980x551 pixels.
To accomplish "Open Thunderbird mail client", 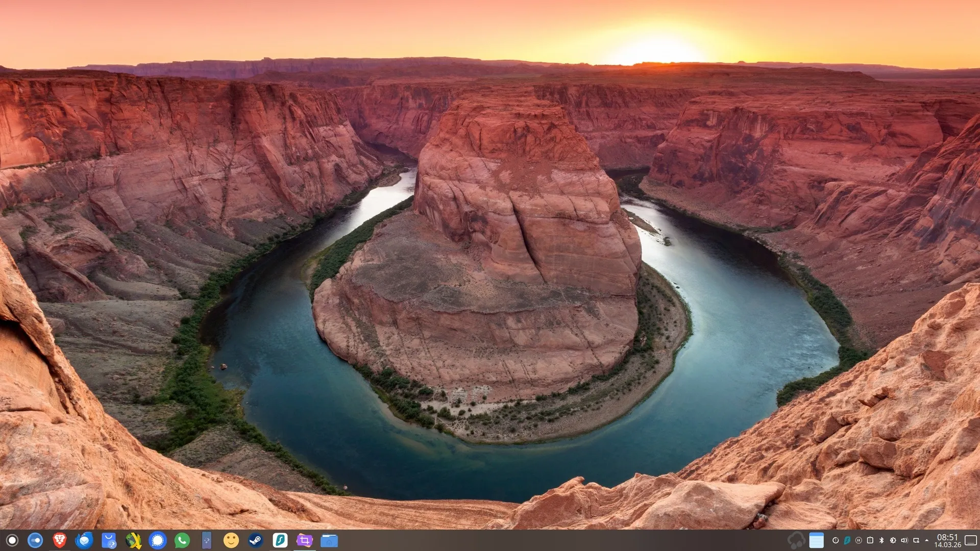I will (84, 540).
